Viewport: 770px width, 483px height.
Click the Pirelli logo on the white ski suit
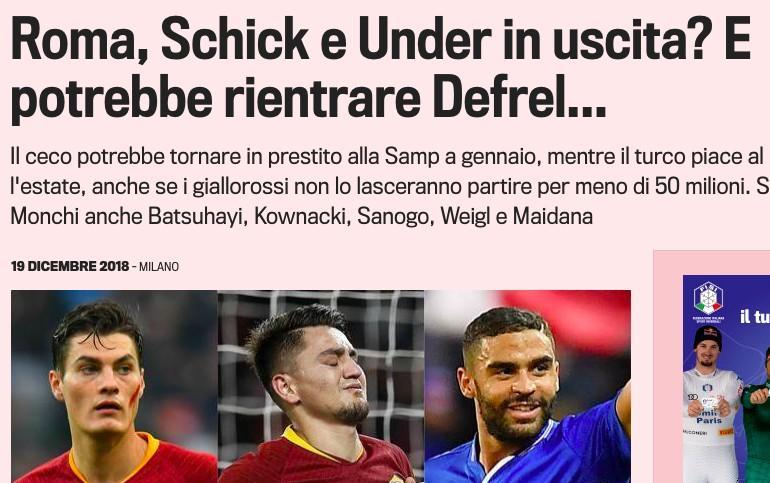point(726,432)
